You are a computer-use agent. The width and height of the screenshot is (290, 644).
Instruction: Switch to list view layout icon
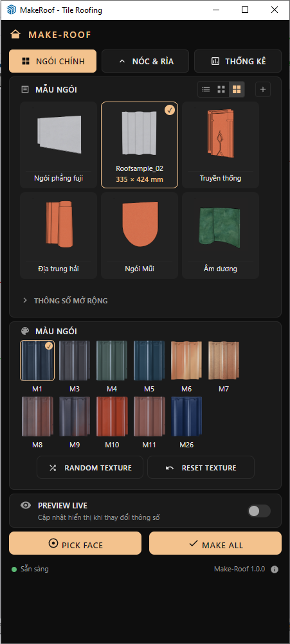click(206, 89)
